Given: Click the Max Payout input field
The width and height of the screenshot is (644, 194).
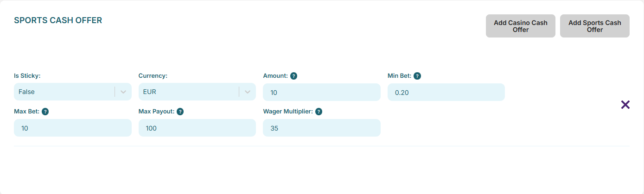Looking at the screenshot, I should point(197,128).
